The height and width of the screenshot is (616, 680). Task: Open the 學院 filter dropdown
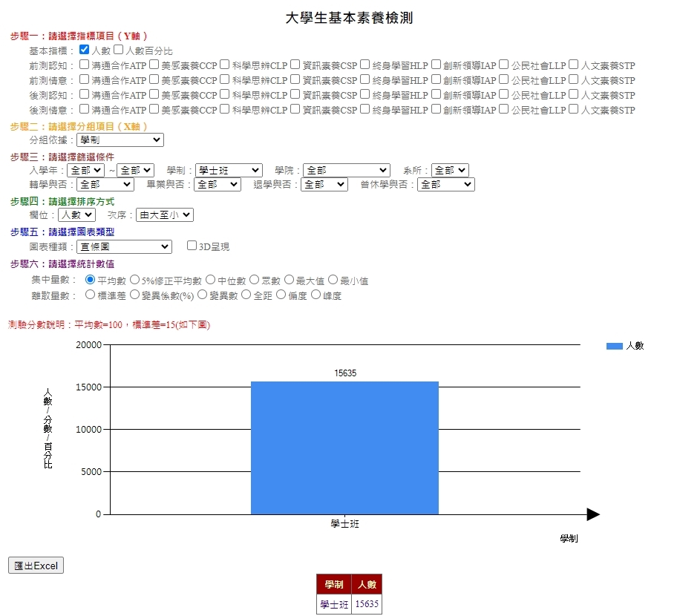pyautogui.click(x=346, y=169)
